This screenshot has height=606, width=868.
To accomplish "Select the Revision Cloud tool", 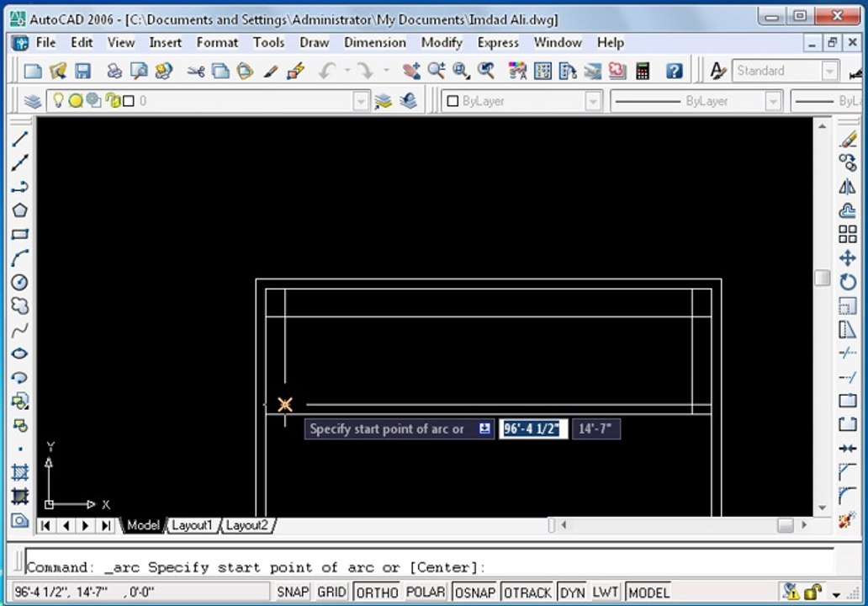I will pos(20,306).
